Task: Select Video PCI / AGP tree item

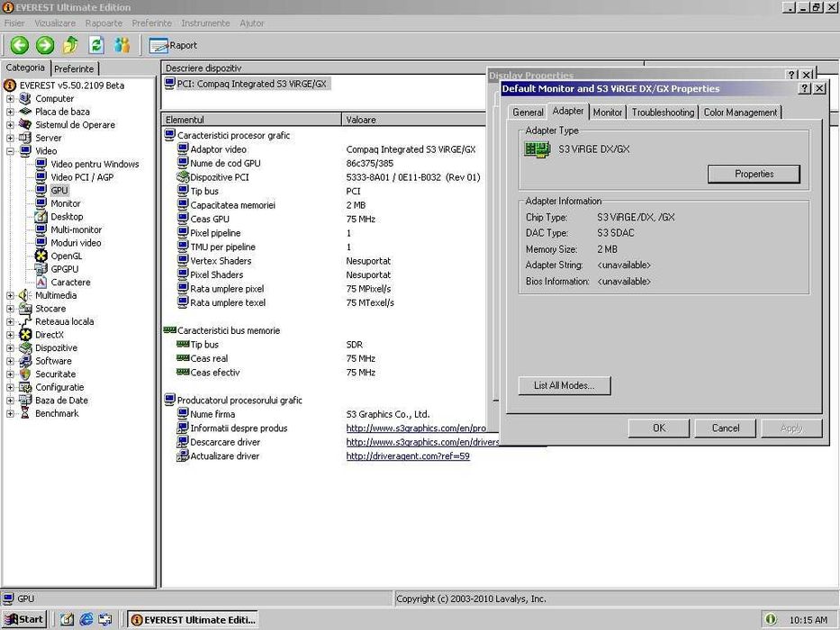Action: tap(82, 177)
